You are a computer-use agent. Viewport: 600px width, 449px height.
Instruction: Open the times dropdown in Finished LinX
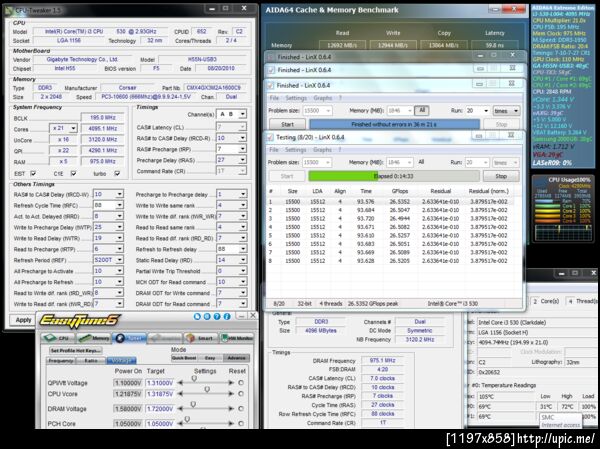515,111
